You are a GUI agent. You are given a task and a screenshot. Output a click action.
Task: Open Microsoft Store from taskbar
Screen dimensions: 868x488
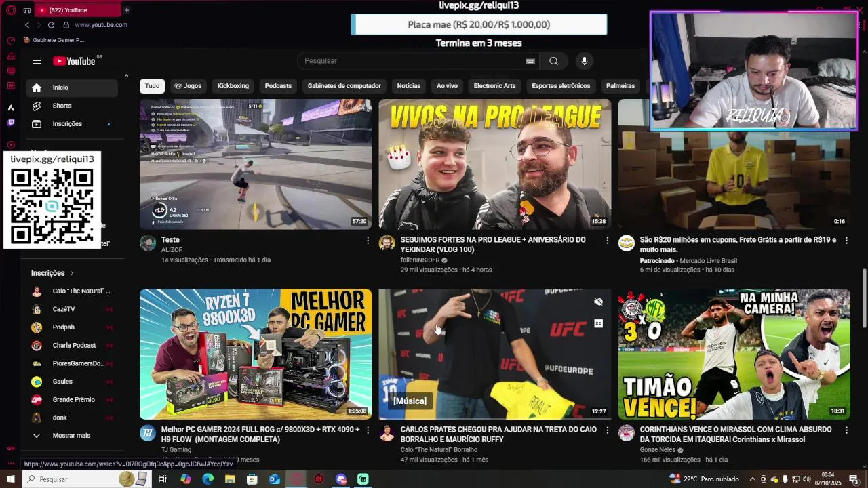(x=252, y=479)
